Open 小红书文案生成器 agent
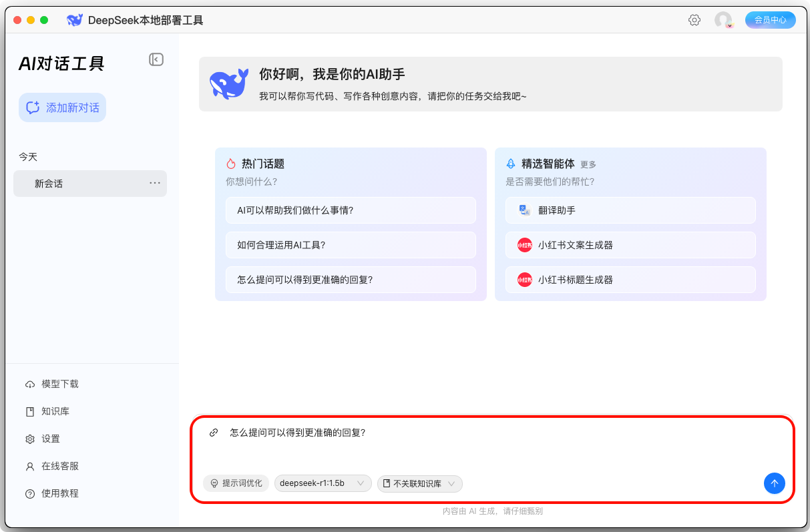This screenshot has width=810, height=532. [x=630, y=245]
